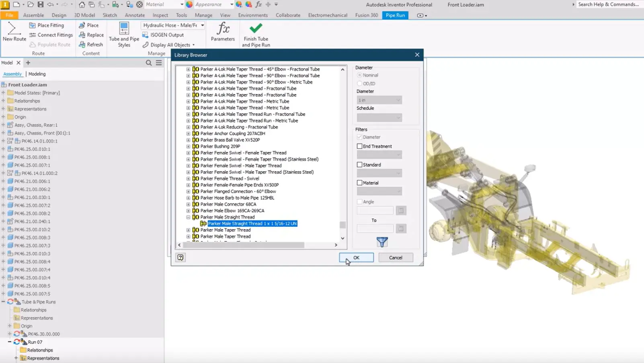Open the Environments ribbon tab
The width and height of the screenshot is (644, 363).
(x=253, y=15)
